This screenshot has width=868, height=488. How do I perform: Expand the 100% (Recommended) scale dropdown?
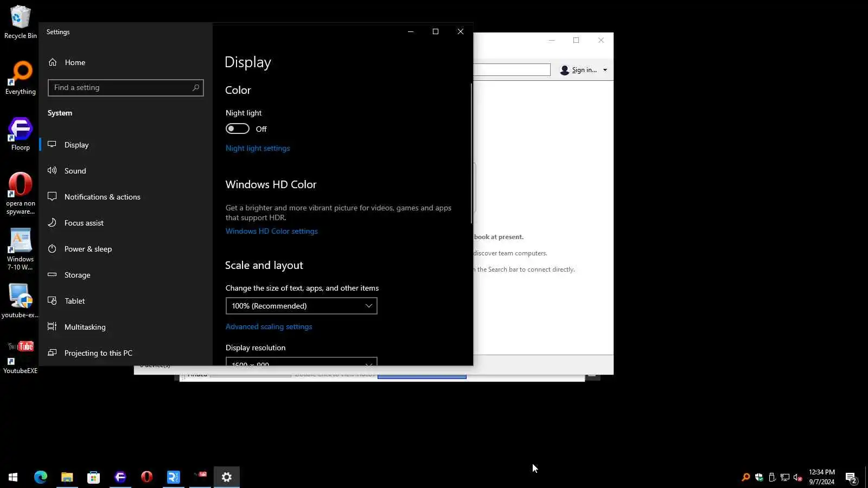302,306
